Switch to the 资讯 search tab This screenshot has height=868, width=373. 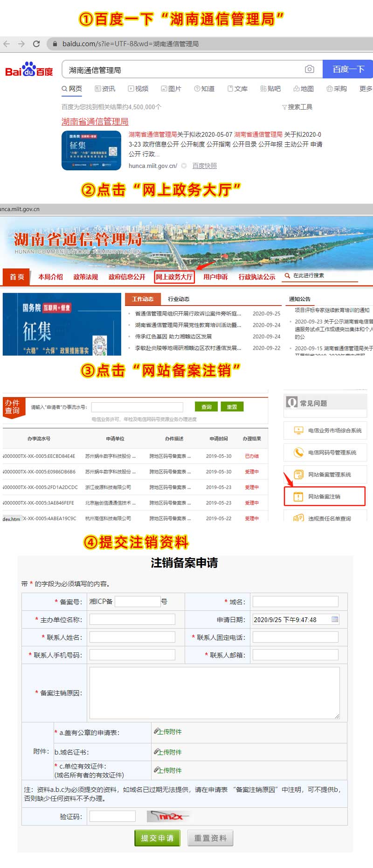coord(105,89)
